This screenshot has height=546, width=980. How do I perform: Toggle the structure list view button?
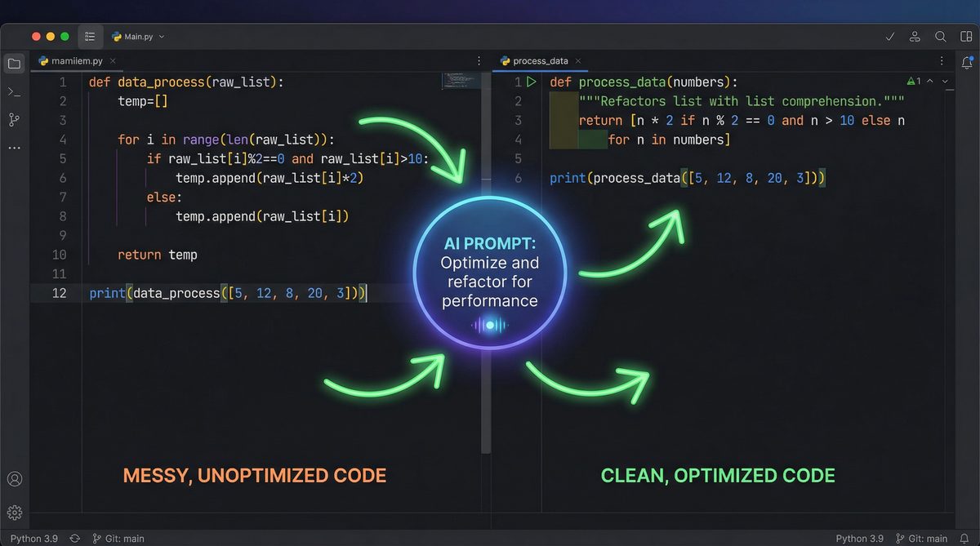click(90, 37)
